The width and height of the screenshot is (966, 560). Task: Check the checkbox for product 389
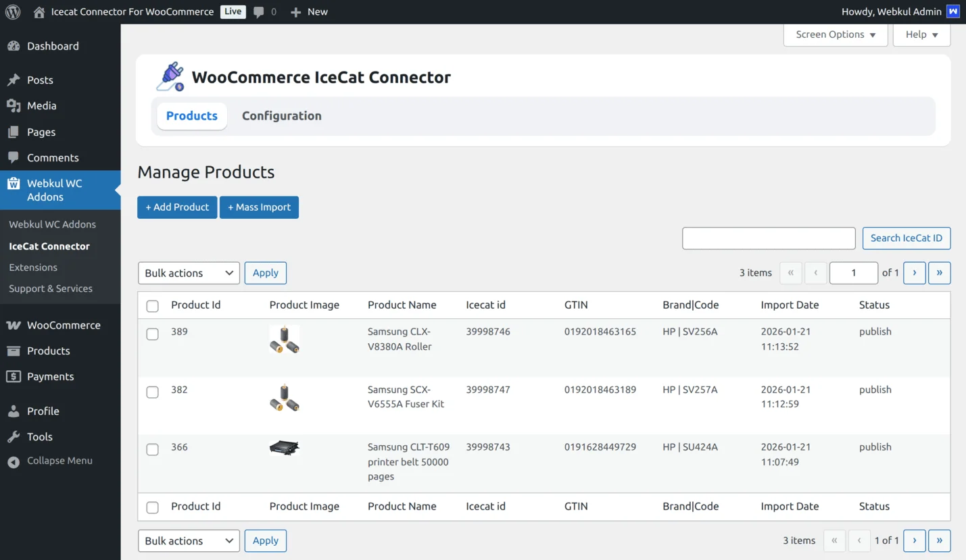coord(152,332)
